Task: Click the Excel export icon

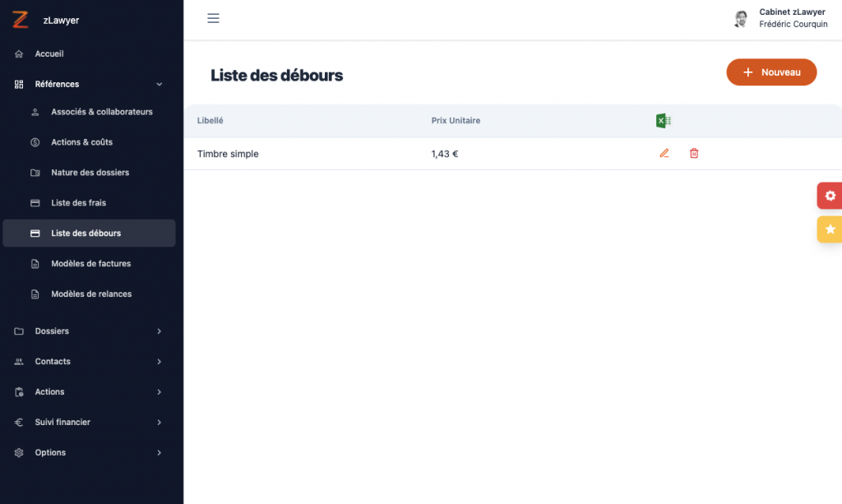Action: 663,121
